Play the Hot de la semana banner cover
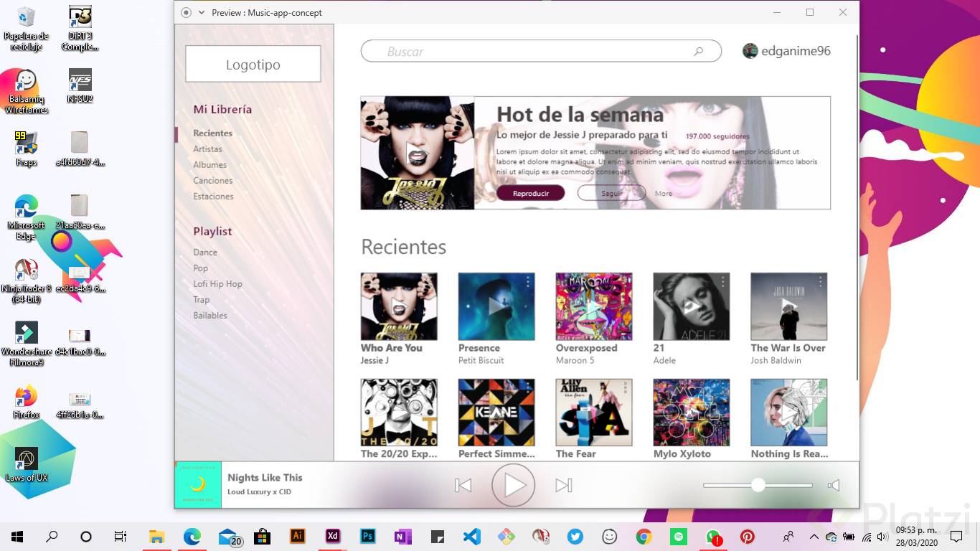 (417, 153)
